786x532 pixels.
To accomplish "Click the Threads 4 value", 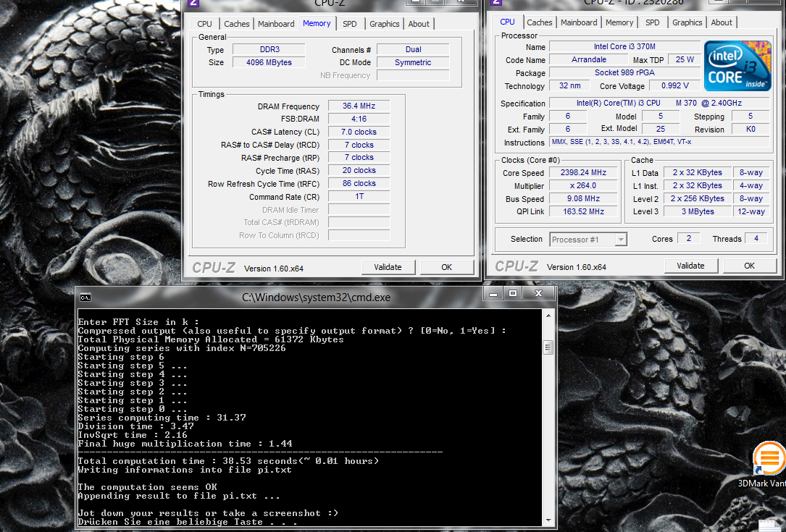I will pos(756,238).
